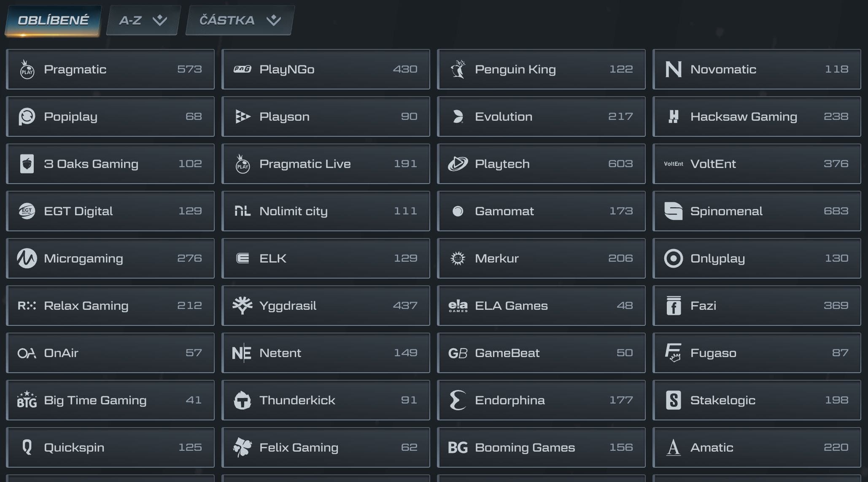The image size is (868, 482).
Task: Click the Fazi logo icon
Action: coord(673,306)
